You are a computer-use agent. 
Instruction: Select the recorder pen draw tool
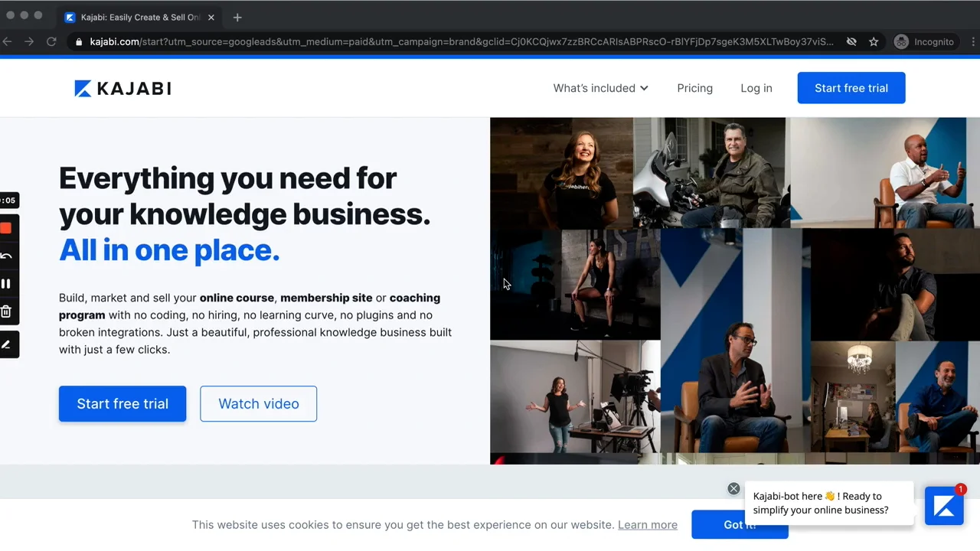tap(6, 344)
